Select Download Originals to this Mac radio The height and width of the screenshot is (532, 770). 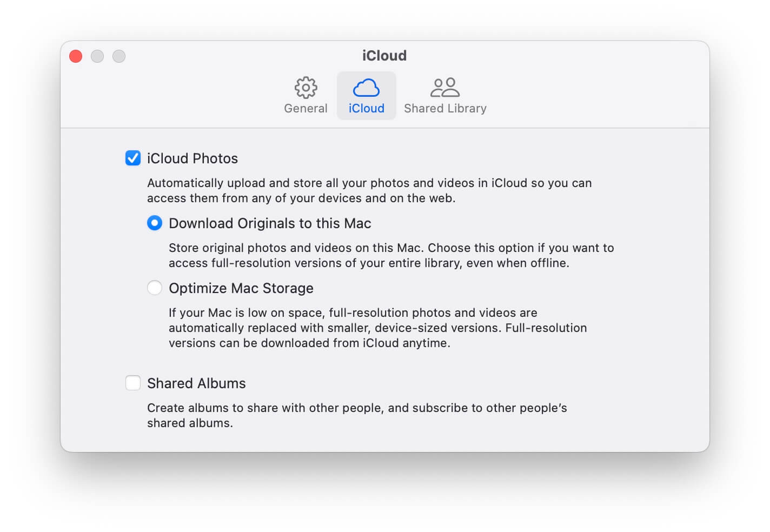[155, 223]
